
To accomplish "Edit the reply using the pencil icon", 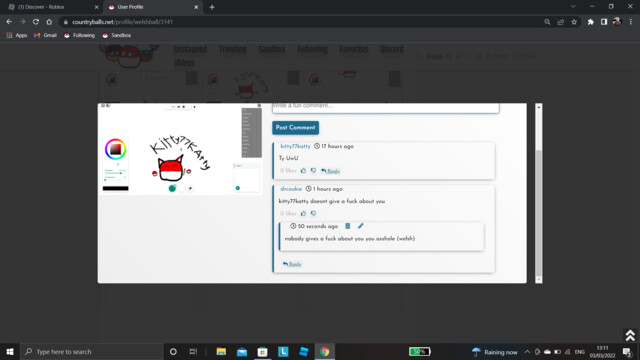I will tap(360, 226).
